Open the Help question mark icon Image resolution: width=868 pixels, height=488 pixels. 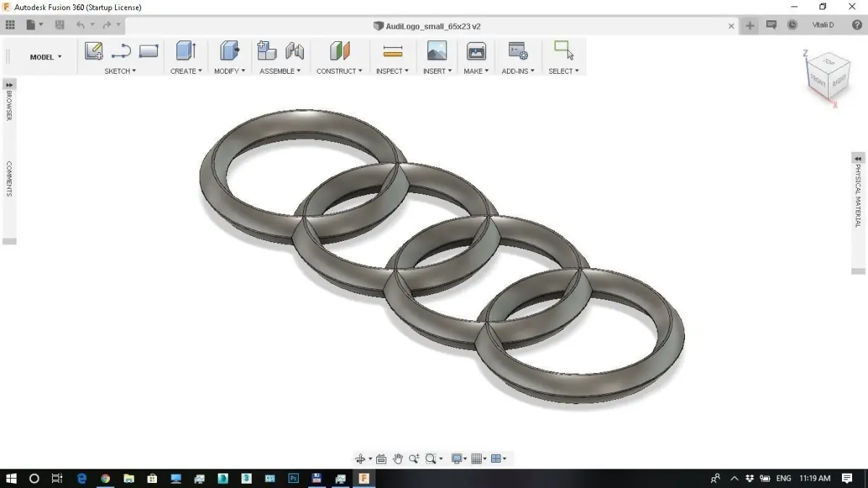[x=857, y=25]
